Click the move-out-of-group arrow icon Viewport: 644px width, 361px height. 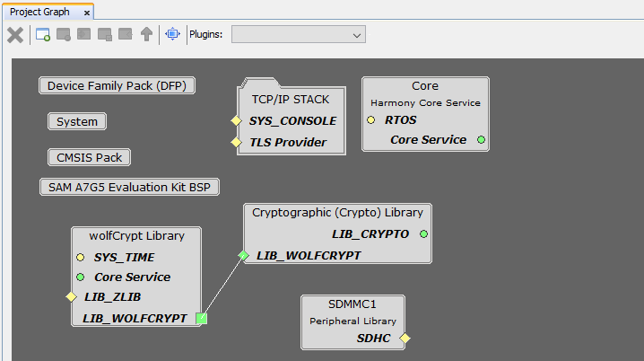pyautogui.click(x=126, y=34)
